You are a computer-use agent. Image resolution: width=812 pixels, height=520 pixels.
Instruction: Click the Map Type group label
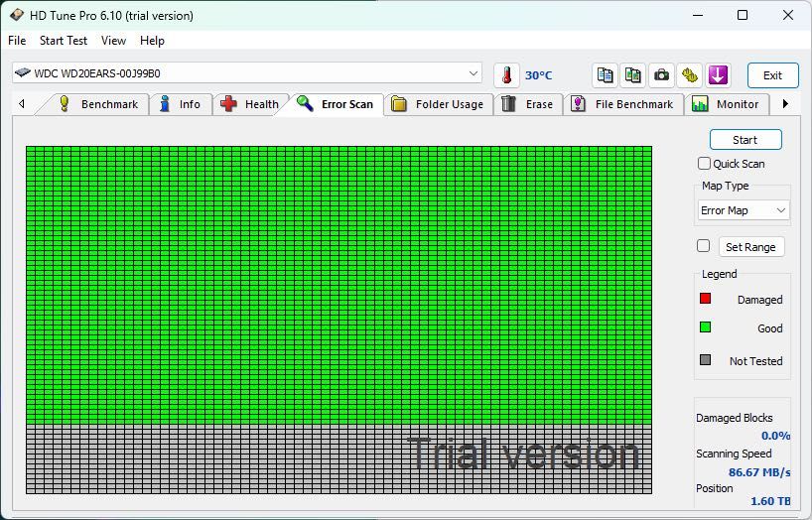pos(725,186)
